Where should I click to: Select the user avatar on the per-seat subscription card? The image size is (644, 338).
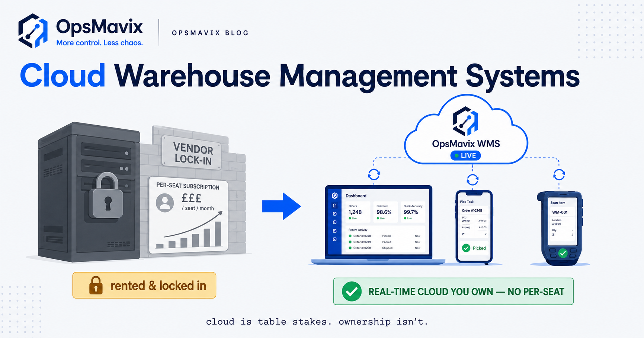165,203
